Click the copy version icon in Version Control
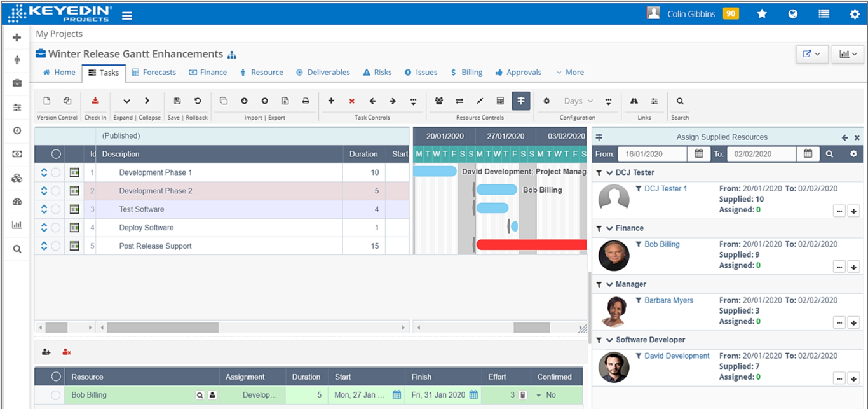 (67, 101)
